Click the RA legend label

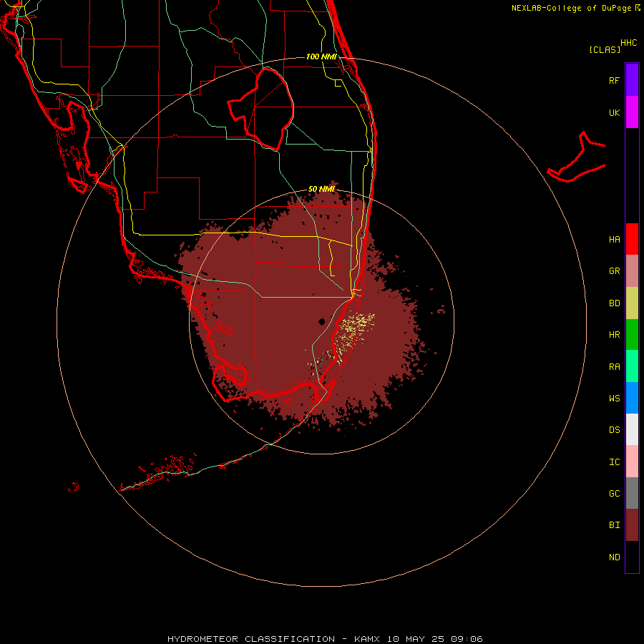[614, 367]
